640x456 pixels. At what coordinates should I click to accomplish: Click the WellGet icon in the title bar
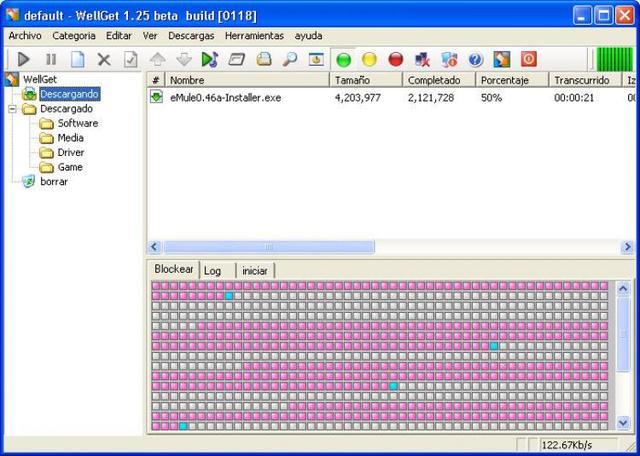12,15
